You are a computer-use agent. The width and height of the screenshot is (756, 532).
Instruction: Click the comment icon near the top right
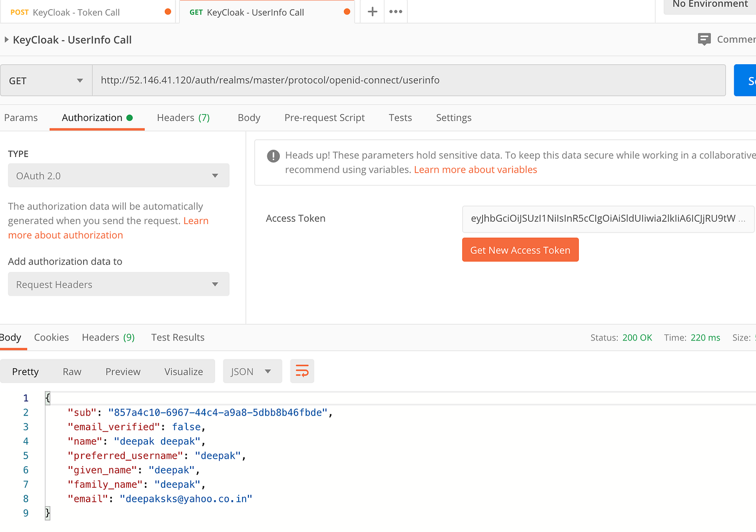[704, 39]
